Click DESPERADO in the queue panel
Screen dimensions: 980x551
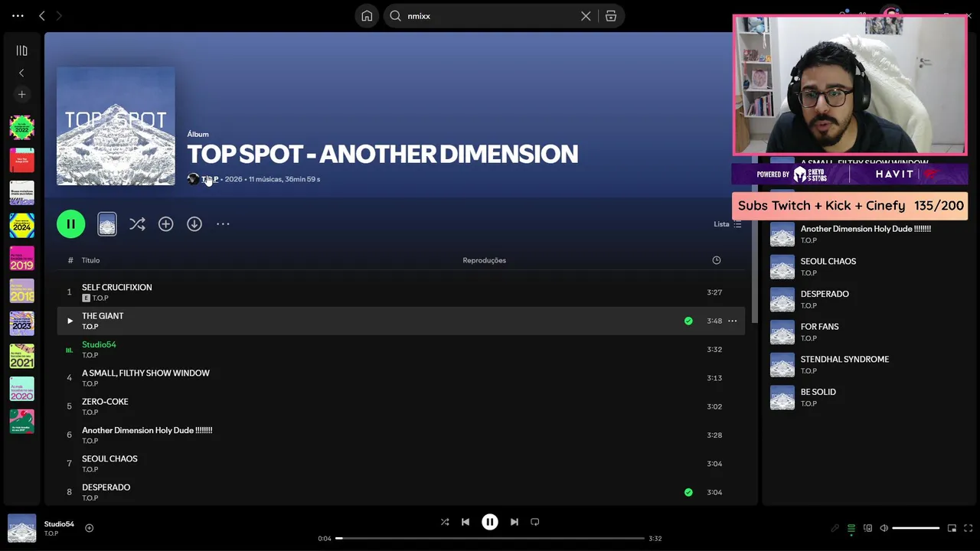(865, 299)
